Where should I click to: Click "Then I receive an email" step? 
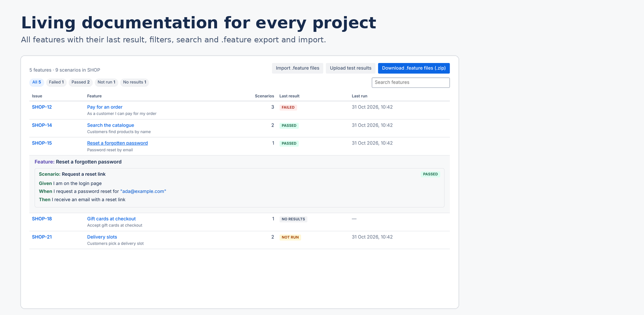[x=82, y=200]
